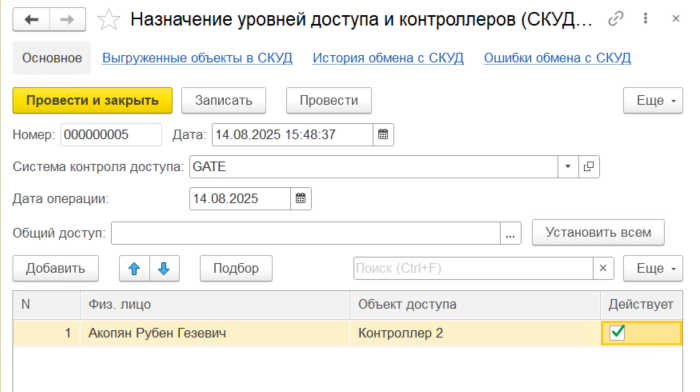Open История обмена с СКУД

(x=388, y=58)
